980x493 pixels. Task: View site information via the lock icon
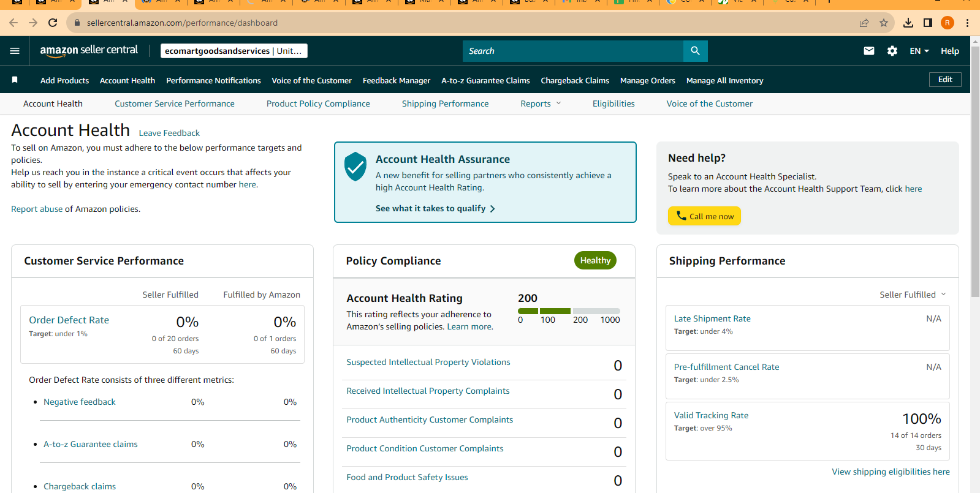[77, 23]
